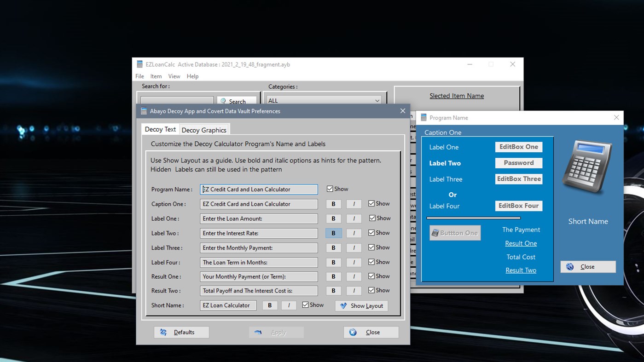Open the Item menu
Viewport: 644px width, 362px height.
point(156,76)
